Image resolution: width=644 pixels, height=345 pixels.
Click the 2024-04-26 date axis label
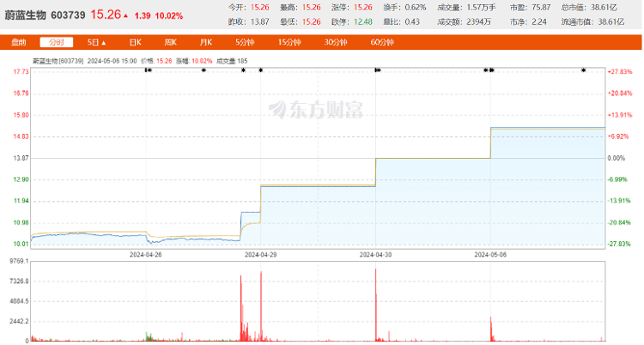pyautogui.click(x=146, y=255)
